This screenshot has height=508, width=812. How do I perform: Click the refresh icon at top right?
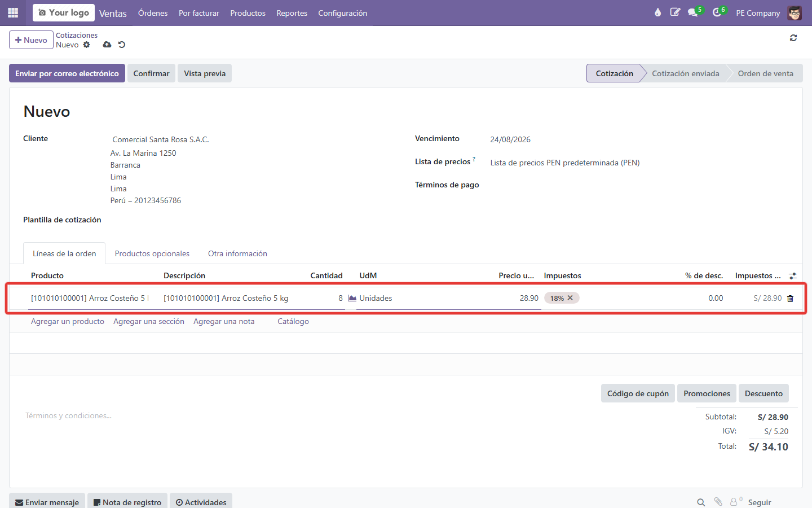793,38
